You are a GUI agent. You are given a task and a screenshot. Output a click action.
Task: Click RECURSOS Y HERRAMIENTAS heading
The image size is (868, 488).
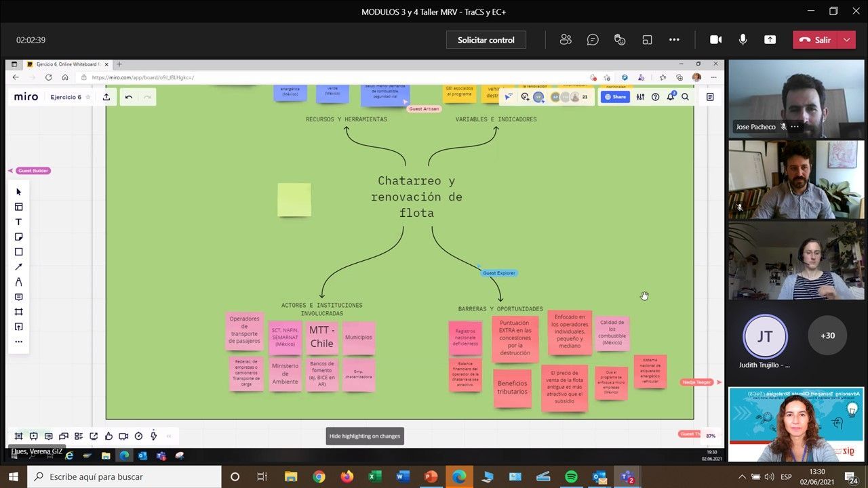click(347, 119)
